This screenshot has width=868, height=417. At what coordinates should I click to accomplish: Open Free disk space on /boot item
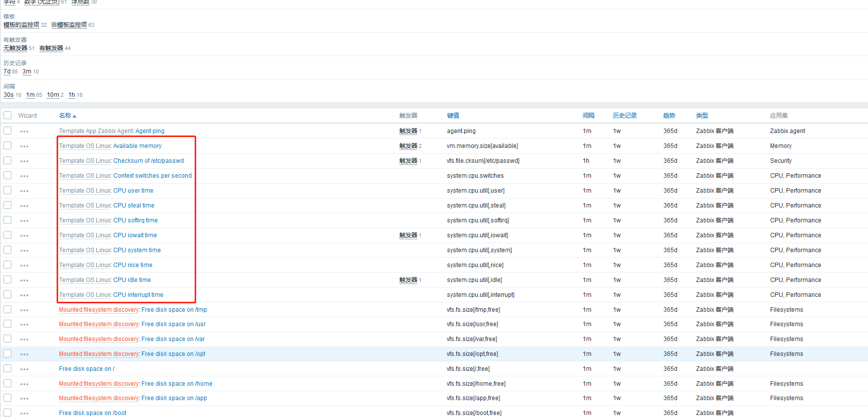[x=93, y=413]
